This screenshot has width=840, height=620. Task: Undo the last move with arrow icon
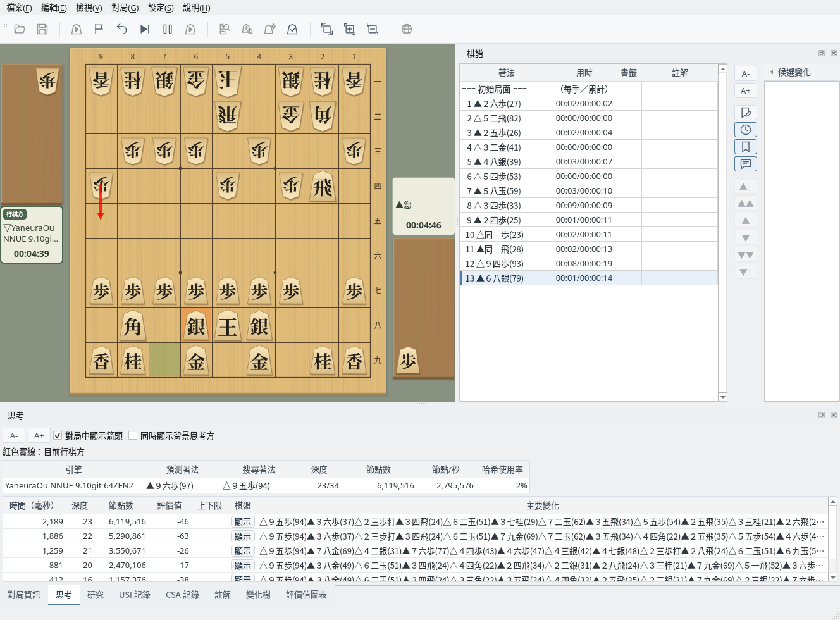[x=121, y=29]
